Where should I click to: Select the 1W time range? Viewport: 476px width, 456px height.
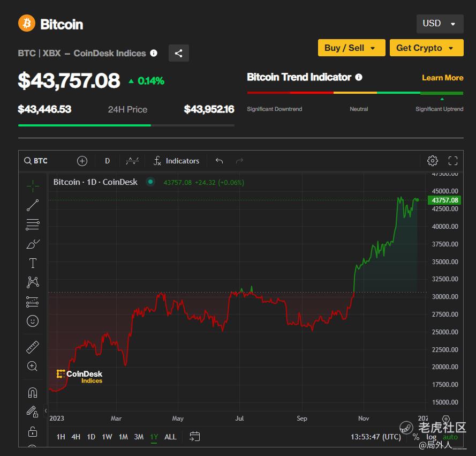(107, 437)
